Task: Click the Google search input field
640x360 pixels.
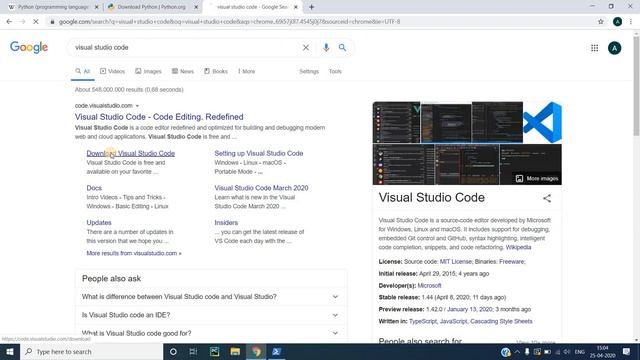Action: [186, 48]
